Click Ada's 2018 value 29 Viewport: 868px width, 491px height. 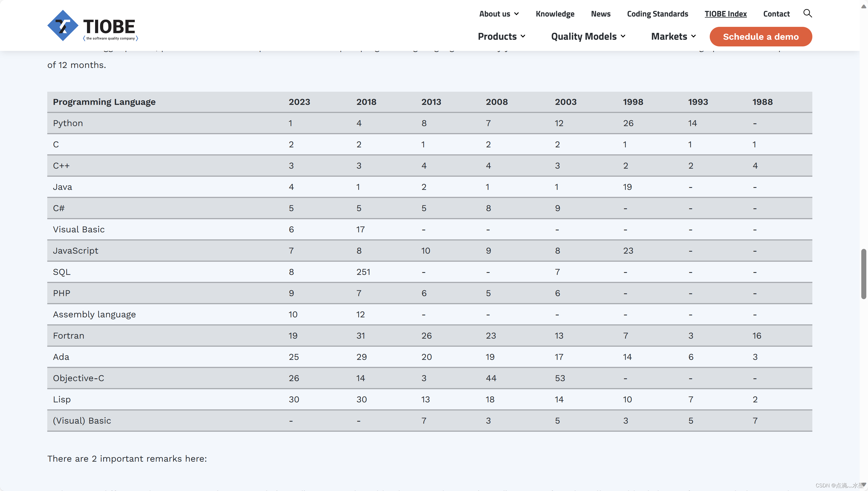point(362,357)
